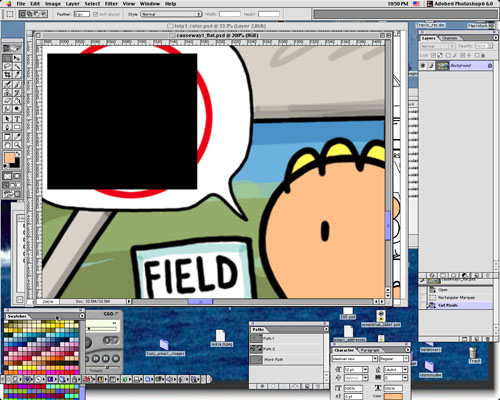Open font style Regular dropdown

(406, 359)
